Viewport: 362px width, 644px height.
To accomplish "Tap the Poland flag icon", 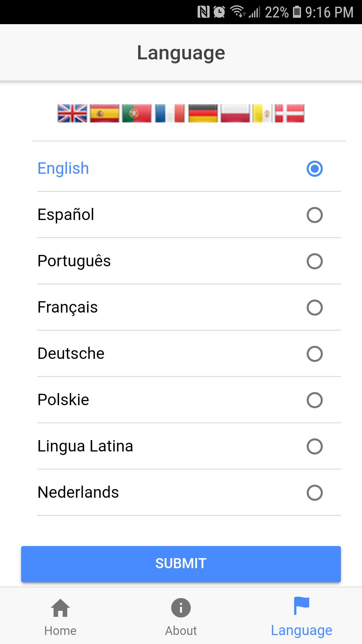I will [x=235, y=113].
